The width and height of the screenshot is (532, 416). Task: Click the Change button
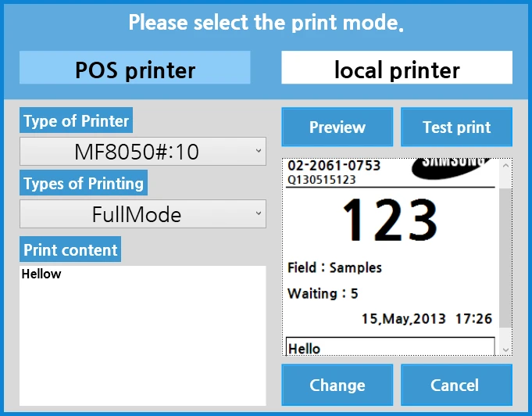[337, 385]
